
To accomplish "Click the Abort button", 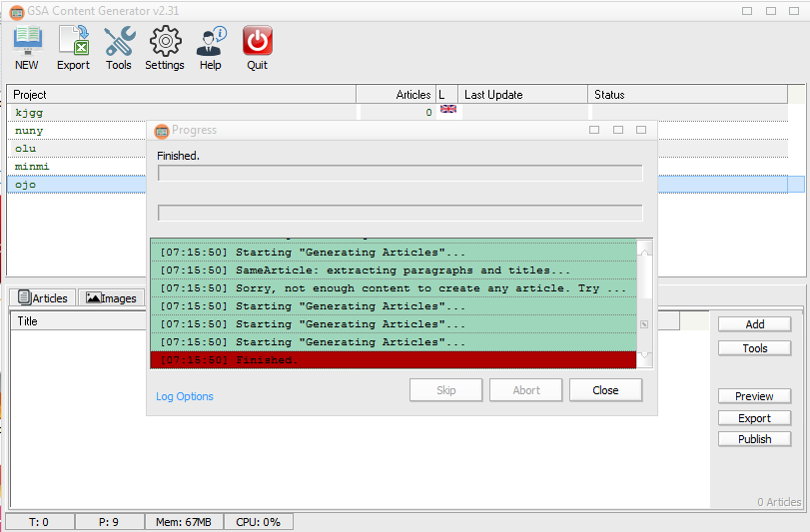I will pyautogui.click(x=526, y=390).
